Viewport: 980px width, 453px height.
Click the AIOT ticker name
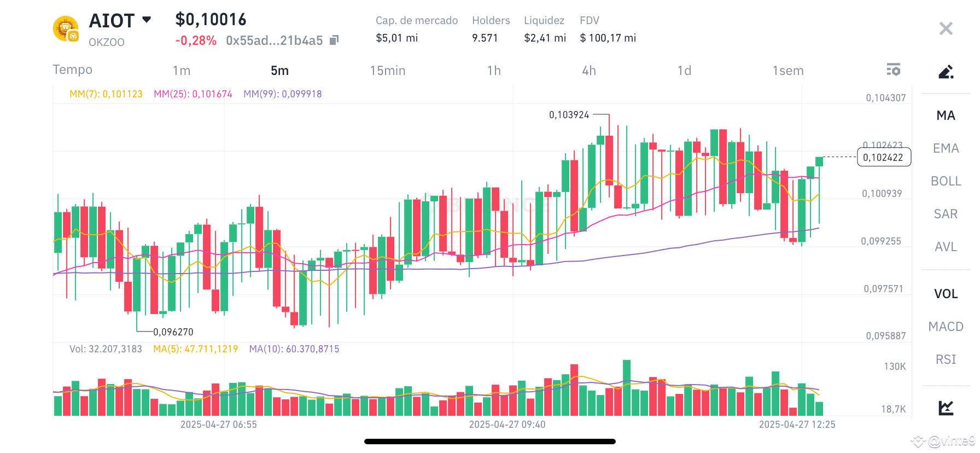[112, 21]
